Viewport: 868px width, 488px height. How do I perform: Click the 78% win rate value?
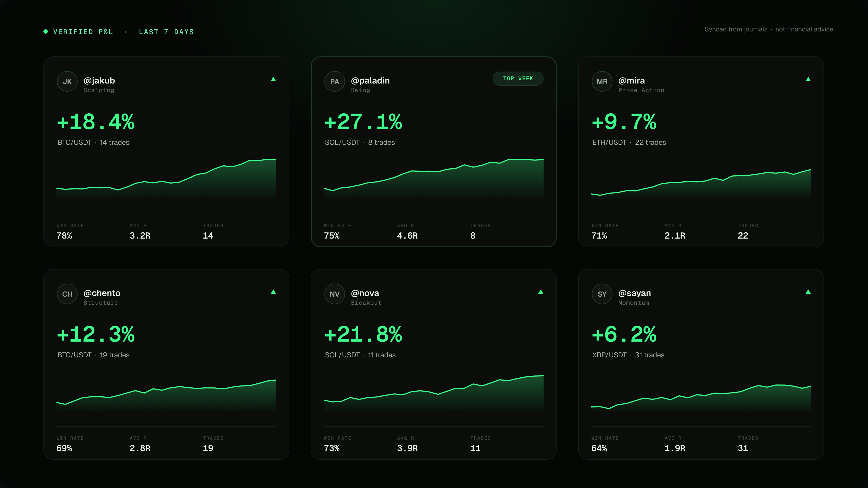pyautogui.click(x=64, y=236)
